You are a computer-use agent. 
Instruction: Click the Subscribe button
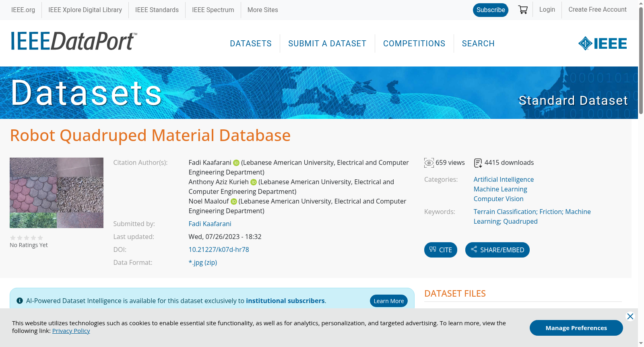click(x=491, y=10)
